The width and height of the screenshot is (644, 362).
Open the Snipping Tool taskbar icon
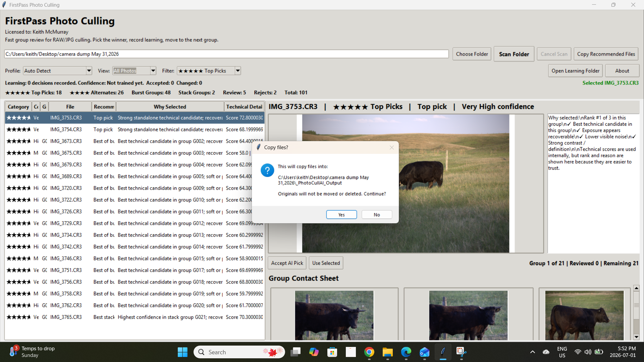tap(462, 352)
